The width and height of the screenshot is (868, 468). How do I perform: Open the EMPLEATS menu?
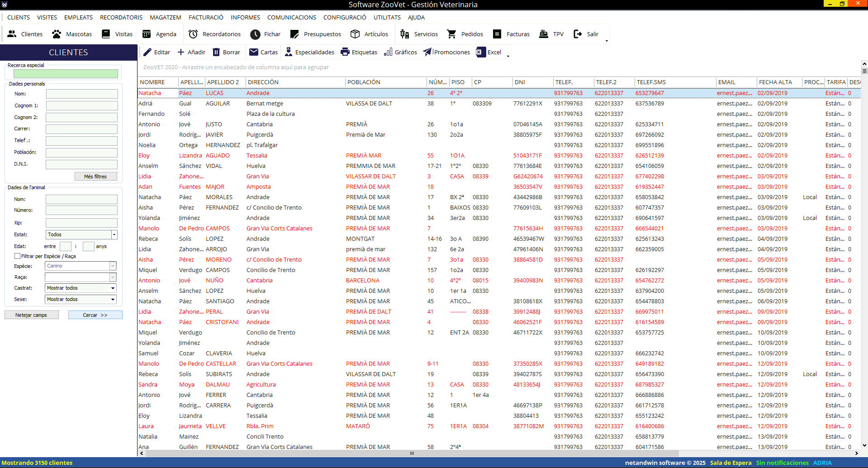[78, 17]
